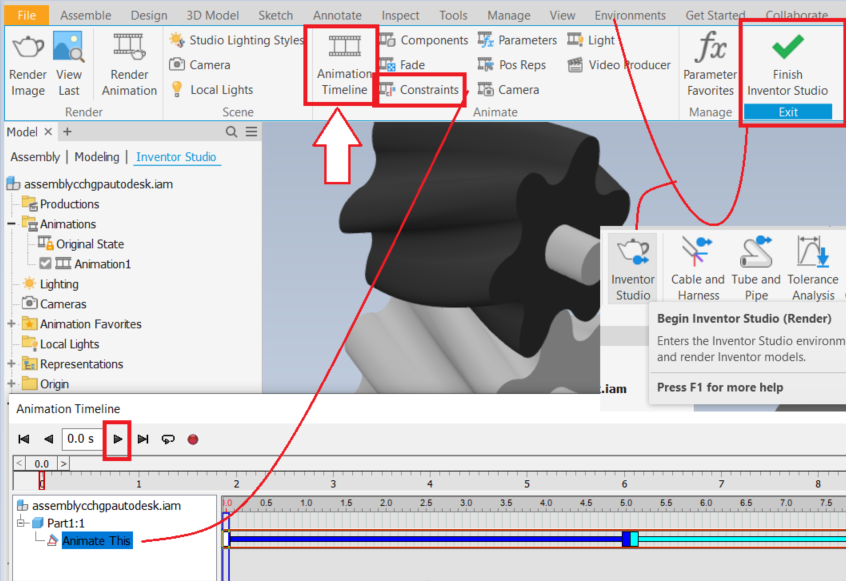The width and height of the screenshot is (846, 581).
Task: Expand the Origin folder
Action: click(x=11, y=384)
